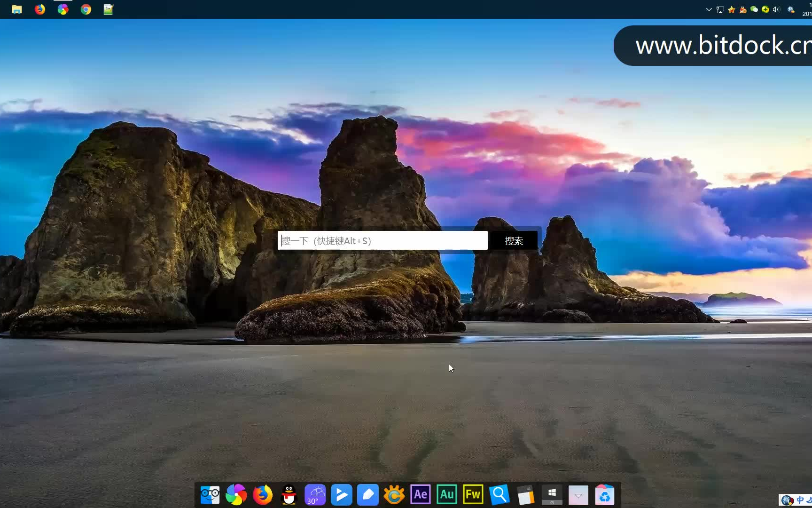Open the QQ penguin app in dock

289,495
